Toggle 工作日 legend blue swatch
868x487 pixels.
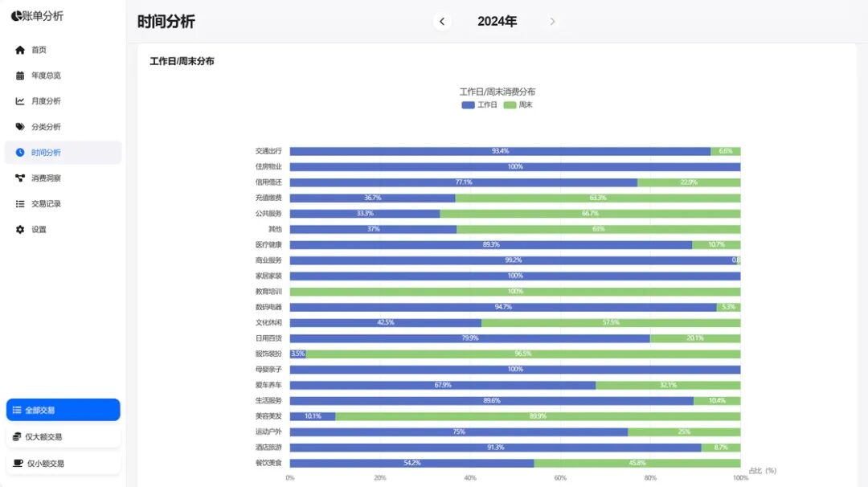pyautogui.click(x=468, y=104)
